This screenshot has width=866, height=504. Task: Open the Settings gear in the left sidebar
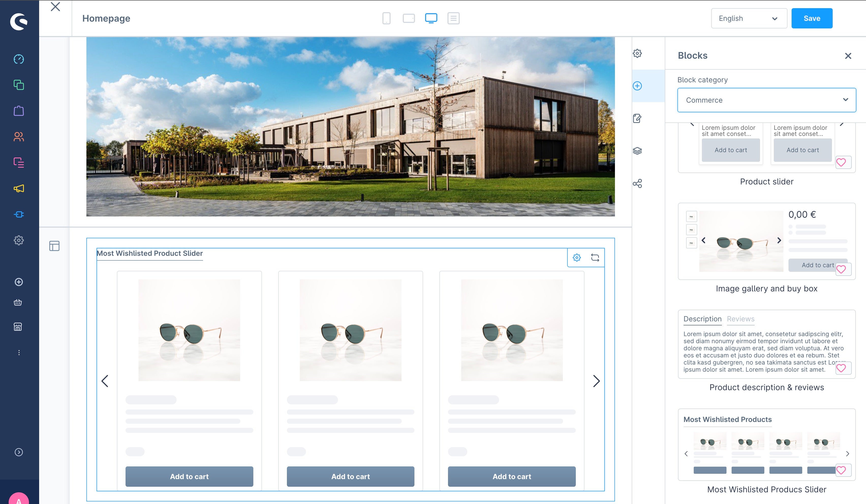click(19, 240)
